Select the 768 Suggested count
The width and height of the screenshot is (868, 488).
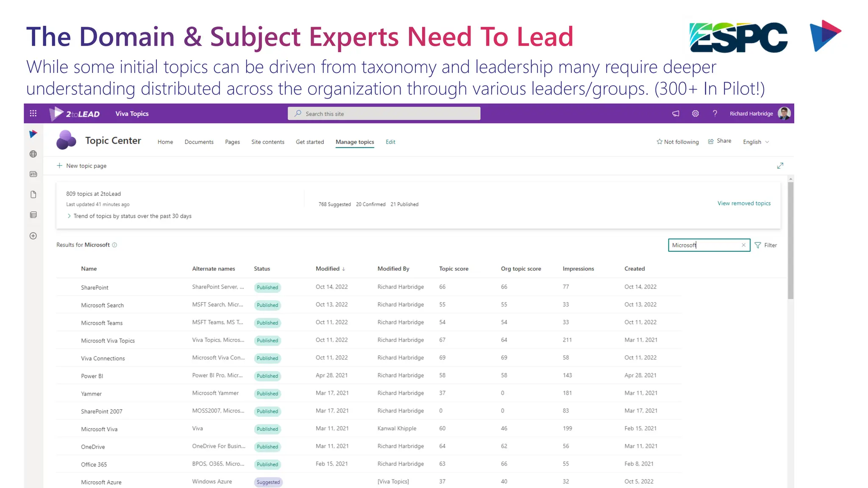coord(334,204)
